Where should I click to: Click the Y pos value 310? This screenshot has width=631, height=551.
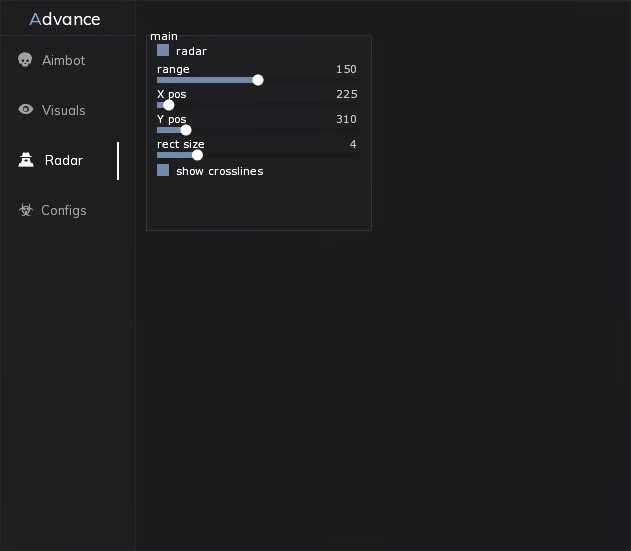(x=346, y=119)
